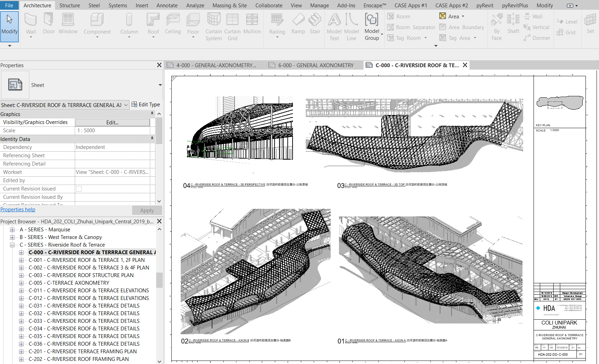This screenshot has height=364, width=599.
Task: Toggle the Current Revision Issued checkbox
Action: coord(79,189)
